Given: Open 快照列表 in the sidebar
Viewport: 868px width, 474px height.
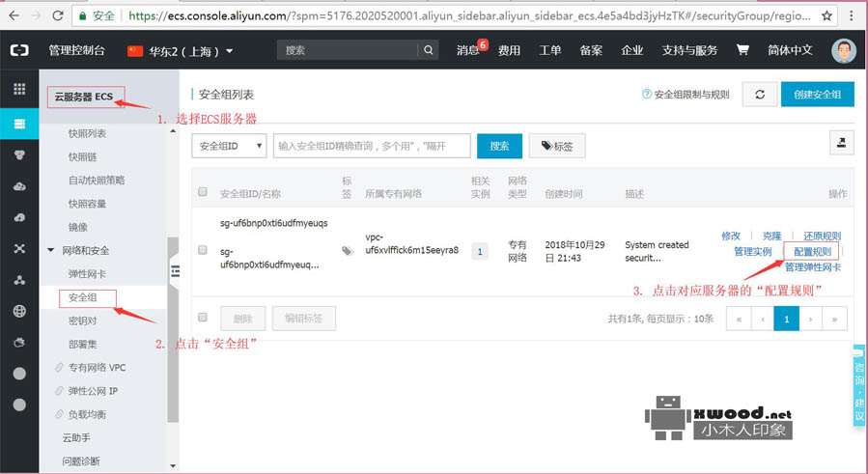Looking at the screenshot, I should pos(87,133).
